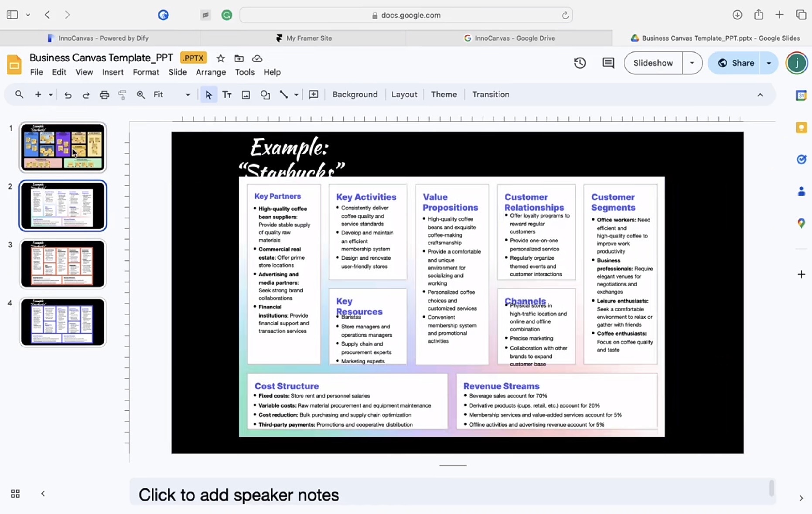The image size is (812, 514).
Task: Open the shape tool
Action: (x=265, y=95)
